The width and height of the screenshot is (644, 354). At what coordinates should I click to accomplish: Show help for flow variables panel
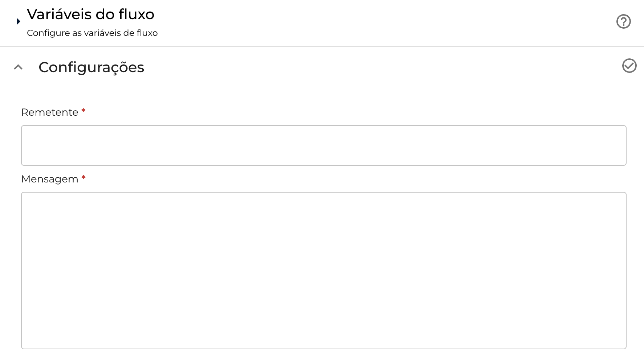(x=623, y=21)
